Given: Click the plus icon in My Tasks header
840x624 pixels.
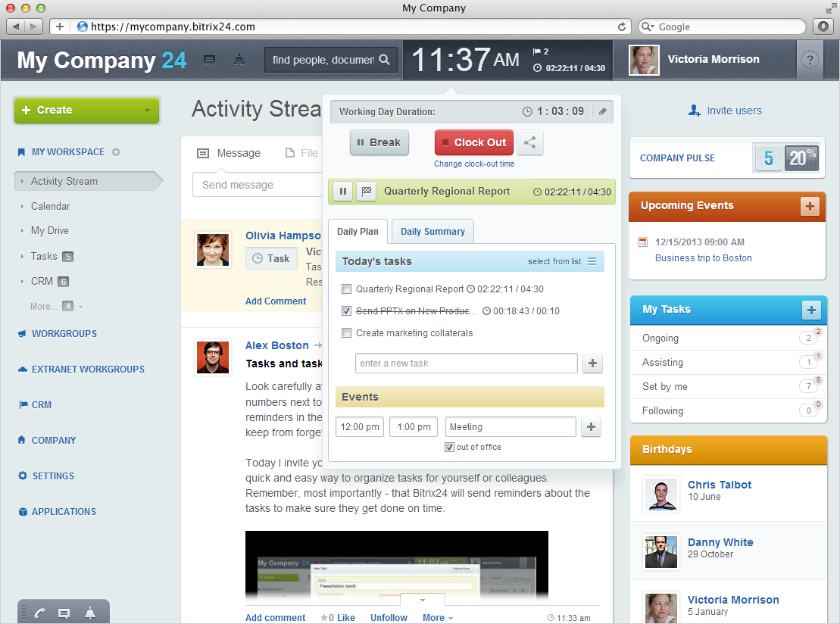Looking at the screenshot, I should pos(811,310).
